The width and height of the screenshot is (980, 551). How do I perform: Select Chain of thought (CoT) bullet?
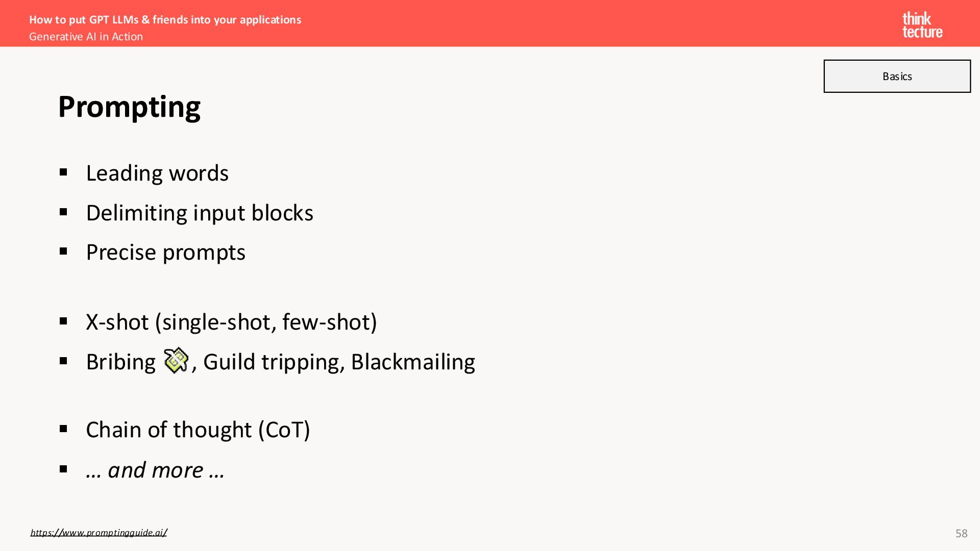pyautogui.click(x=198, y=430)
